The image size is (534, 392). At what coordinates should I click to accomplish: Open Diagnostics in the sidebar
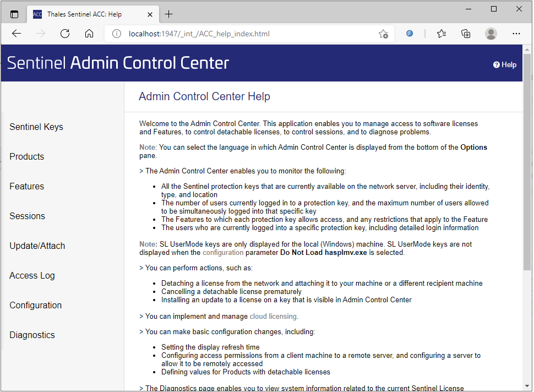32,335
